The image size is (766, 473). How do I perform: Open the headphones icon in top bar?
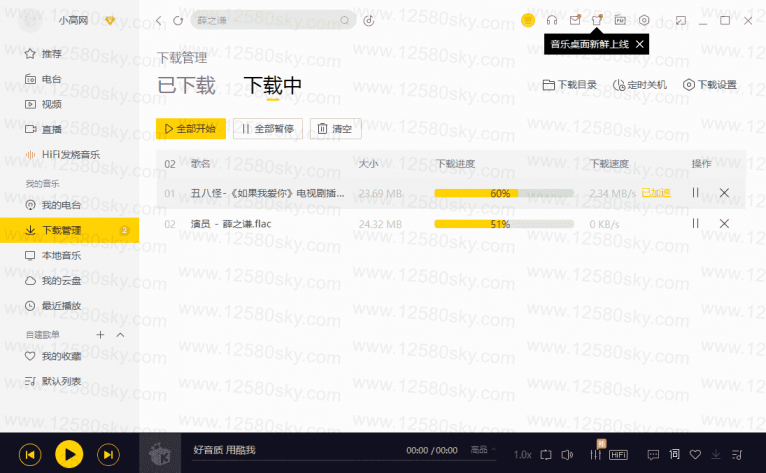tap(552, 21)
